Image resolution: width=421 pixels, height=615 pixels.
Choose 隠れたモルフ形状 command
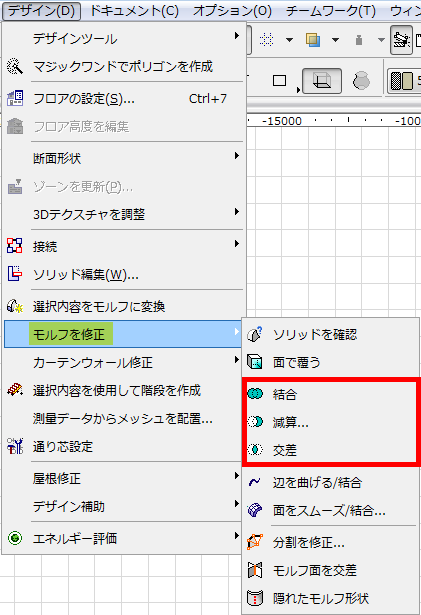pos(321,599)
